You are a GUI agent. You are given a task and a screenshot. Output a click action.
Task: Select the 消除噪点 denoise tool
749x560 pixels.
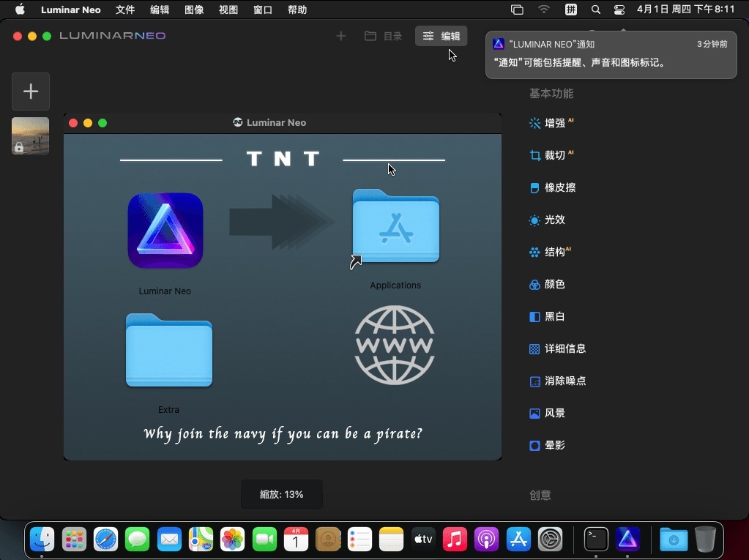click(557, 381)
